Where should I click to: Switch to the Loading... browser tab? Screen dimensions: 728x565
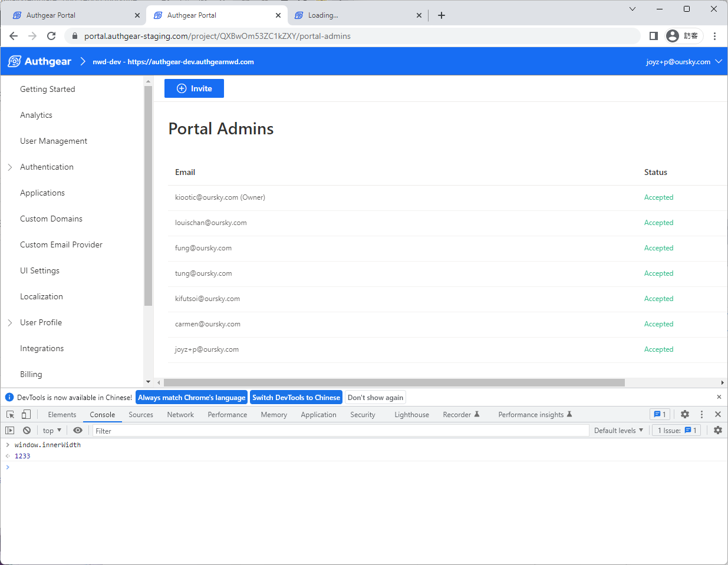click(358, 15)
